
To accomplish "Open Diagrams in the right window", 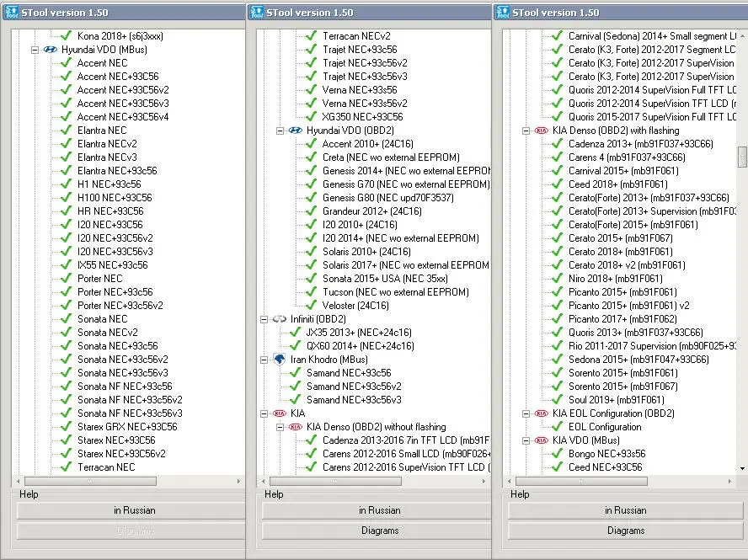I will [x=625, y=531].
